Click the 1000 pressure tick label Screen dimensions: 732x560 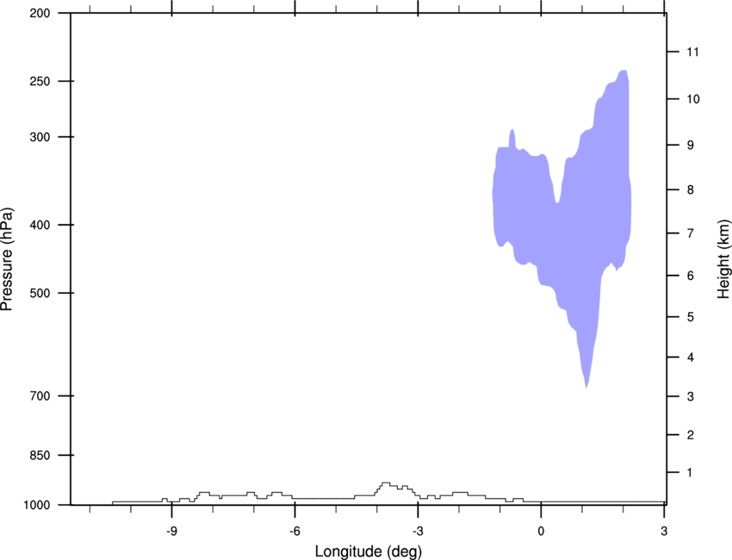(x=37, y=505)
